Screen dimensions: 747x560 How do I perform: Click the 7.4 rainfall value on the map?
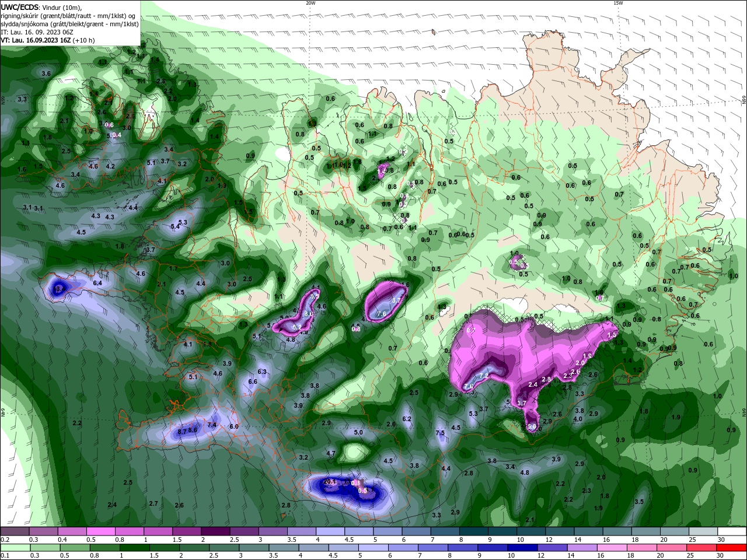[212, 425]
